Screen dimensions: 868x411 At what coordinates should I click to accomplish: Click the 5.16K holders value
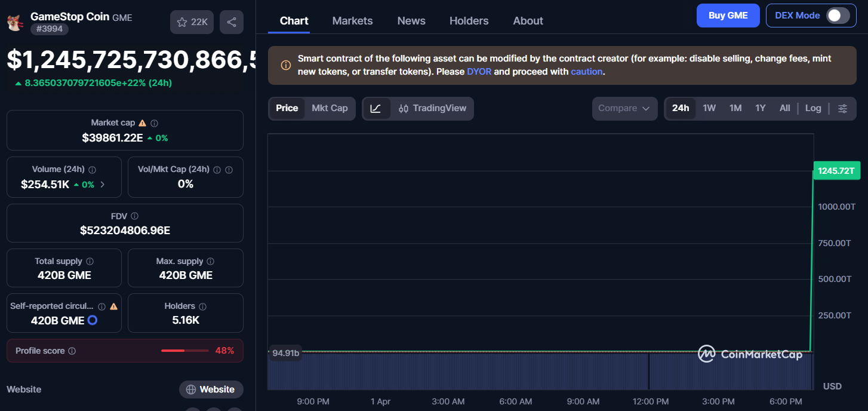click(186, 320)
